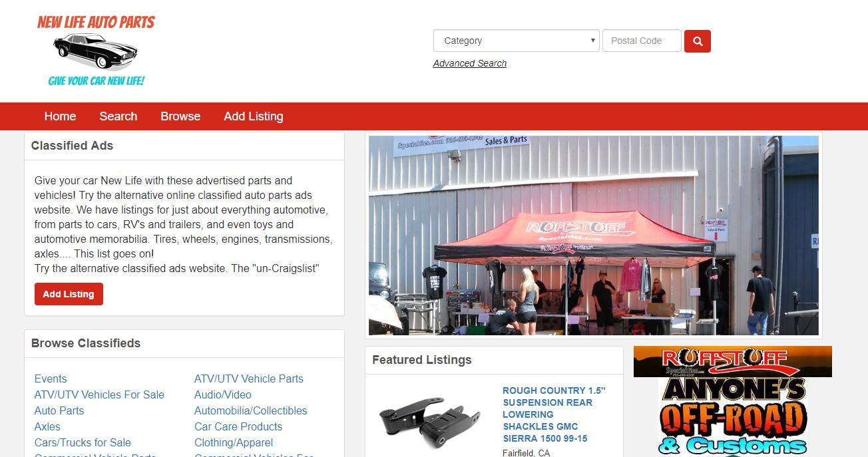Open the Axles classifieds link
Viewport: 868px width, 457px height.
pos(47,426)
